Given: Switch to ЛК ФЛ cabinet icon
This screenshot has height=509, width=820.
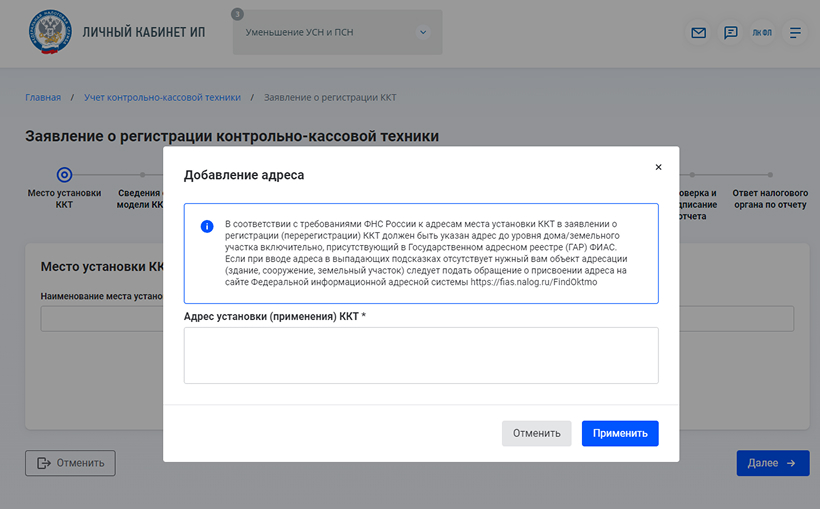Looking at the screenshot, I should coord(763,33).
